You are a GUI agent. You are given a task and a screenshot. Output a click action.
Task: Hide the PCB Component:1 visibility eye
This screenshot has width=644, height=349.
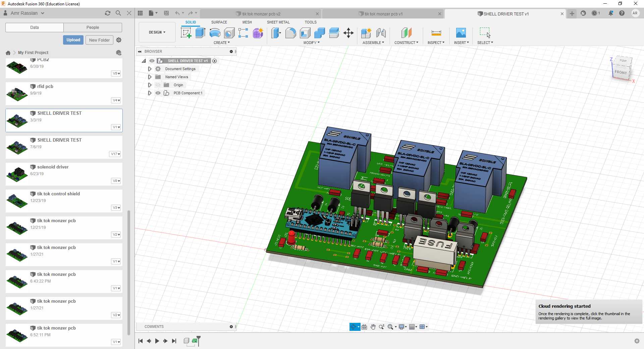coord(158,93)
